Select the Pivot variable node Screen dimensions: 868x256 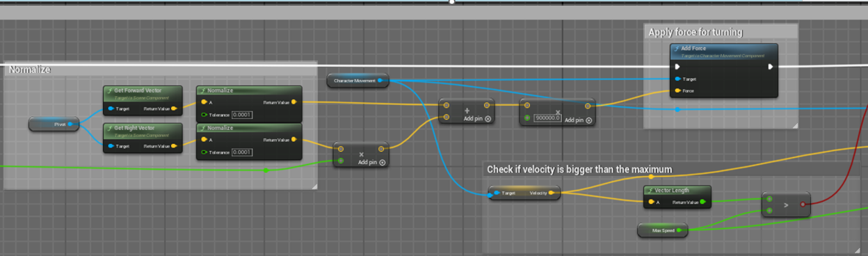(x=54, y=124)
